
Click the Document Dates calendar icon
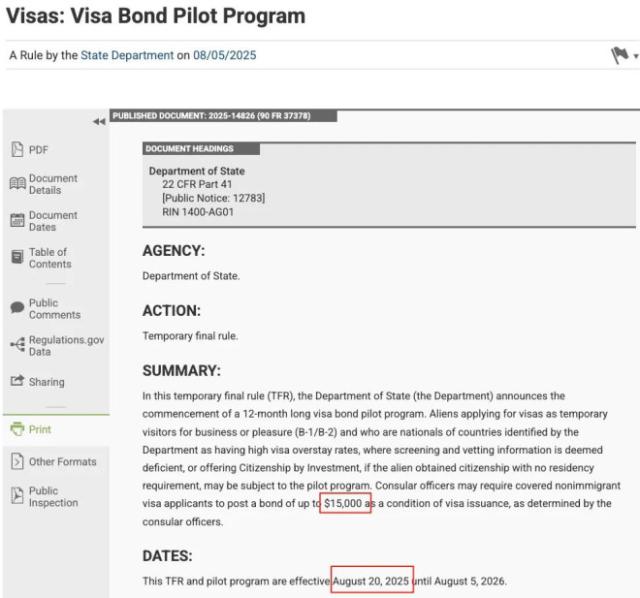click(16, 220)
